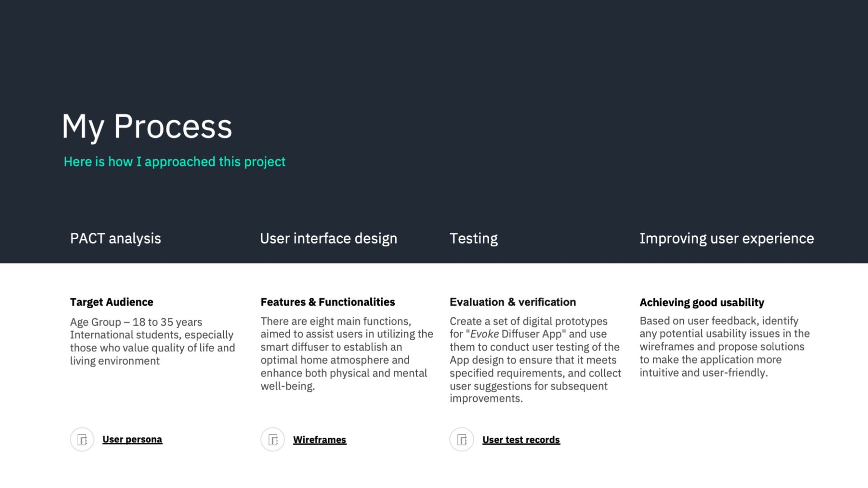Select the User interface design heading
The width and height of the screenshot is (868, 488).
coord(328,239)
